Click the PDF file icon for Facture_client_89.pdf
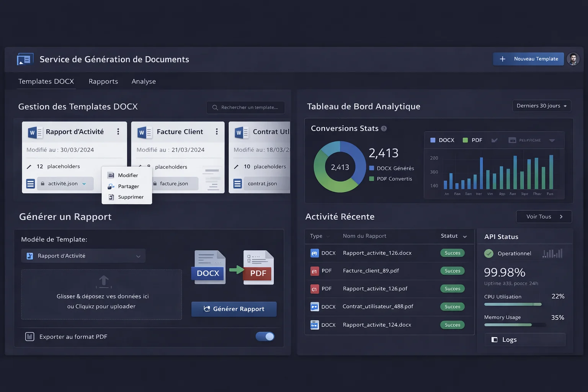The width and height of the screenshot is (588, 392). click(314, 271)
